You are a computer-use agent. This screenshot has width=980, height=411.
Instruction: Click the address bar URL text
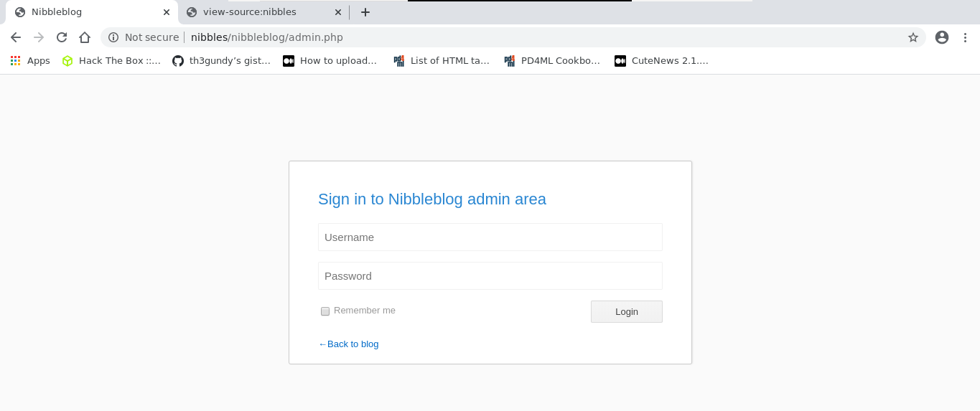pyautogui.click(x=267, y=37)
